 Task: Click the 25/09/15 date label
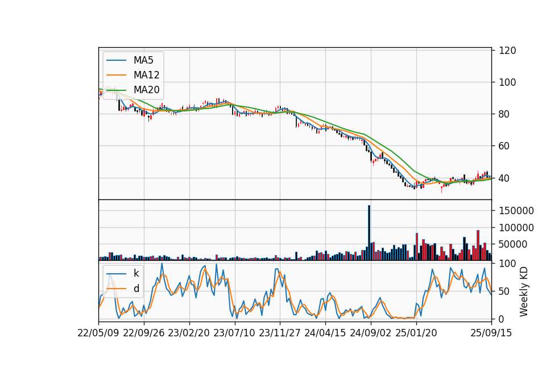pos(491,333)
